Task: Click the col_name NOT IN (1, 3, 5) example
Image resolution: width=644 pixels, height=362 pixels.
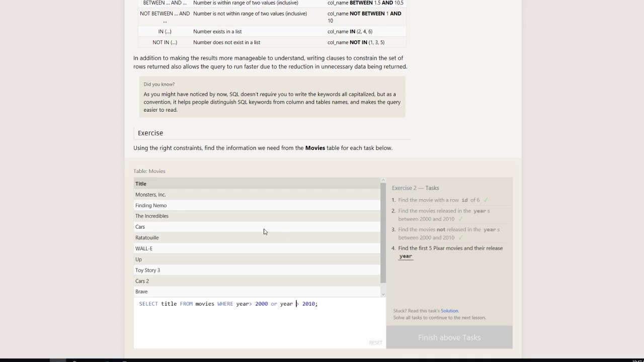Action: (x=356, y=42)
